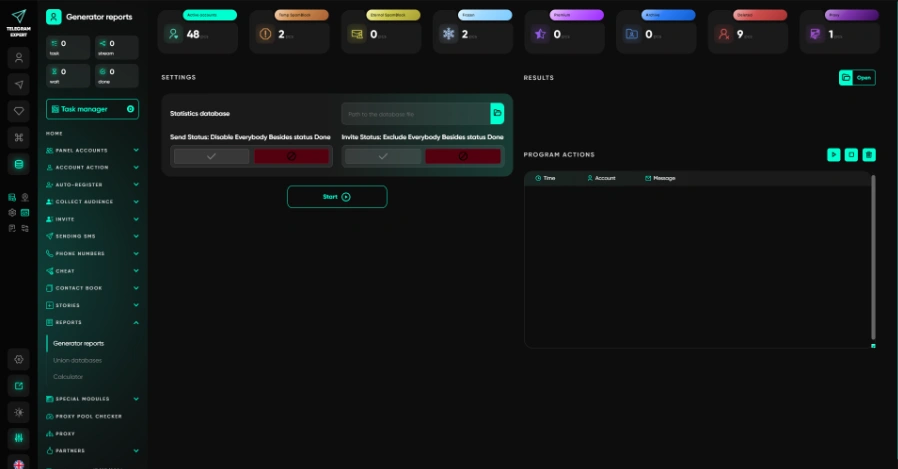Click the paper plane icon in left rail
Image resolution: width=898 pixels, height=469 pixels.
coord(19,85)
